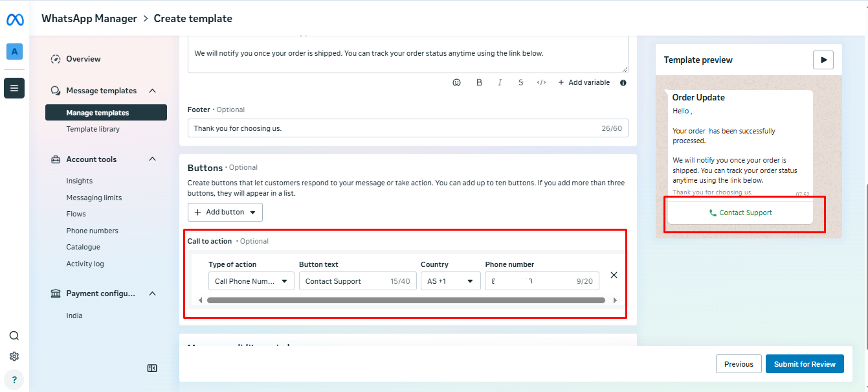The width and height of the screenshot is (868, 392).
Task: Open the Catalogue page
Action: pos(83,247)
